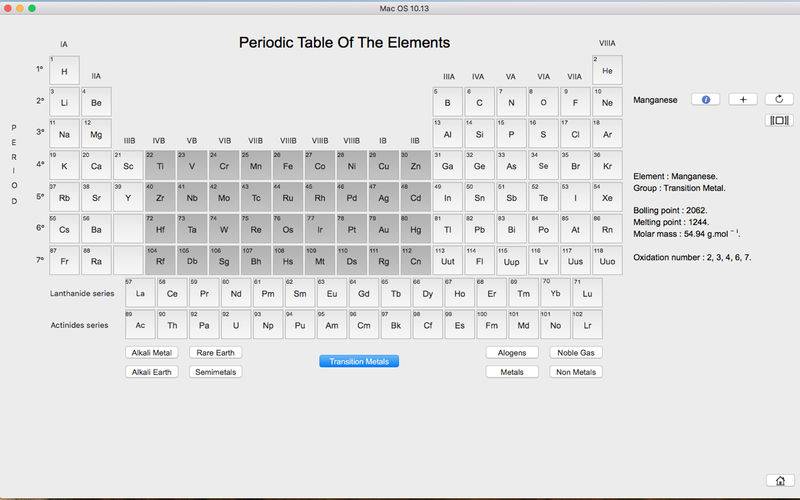
Task: Click the Silicon (Si) element
Action: 480,134
